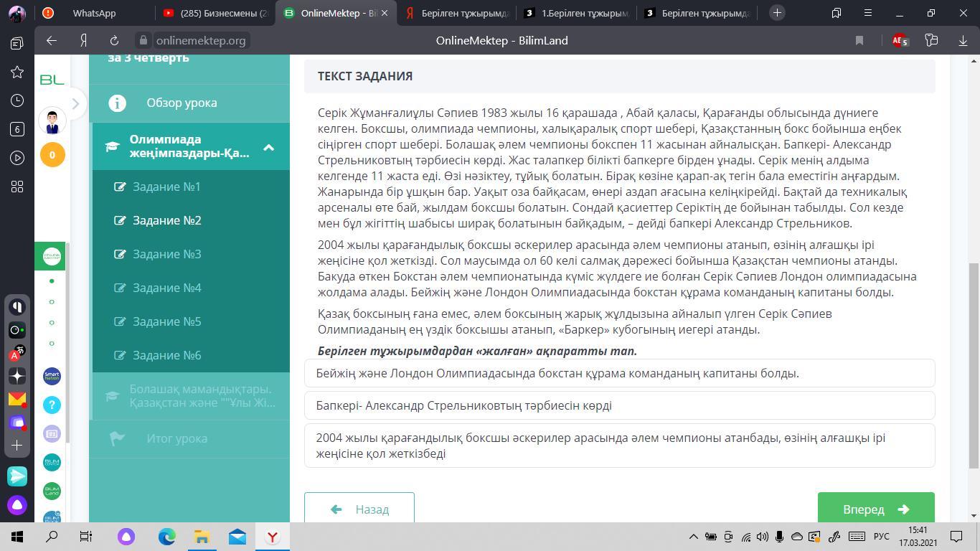This screenshot has width=980, height=551.
Task: Select answer about coach Alexander Strelnikov
Action: (619, 405)
